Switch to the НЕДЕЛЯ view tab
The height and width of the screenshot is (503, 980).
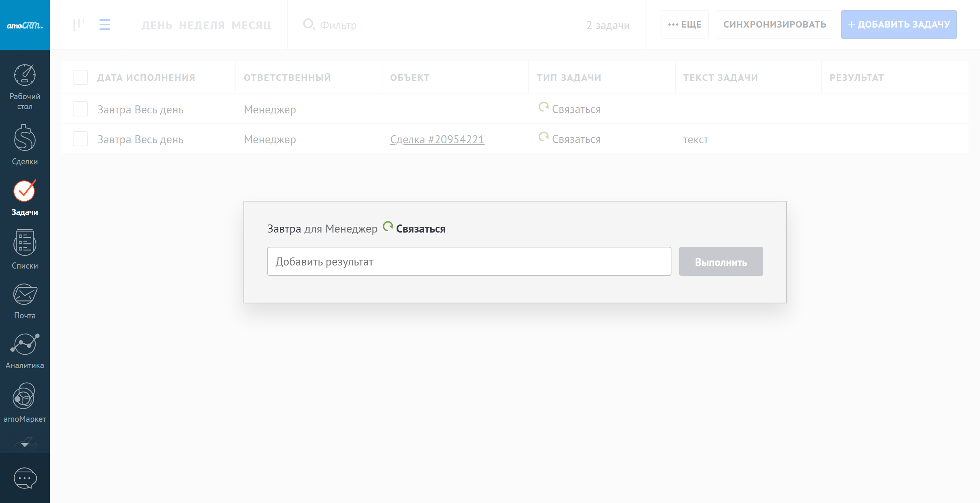pyautogui.click(x=202, y=25)
